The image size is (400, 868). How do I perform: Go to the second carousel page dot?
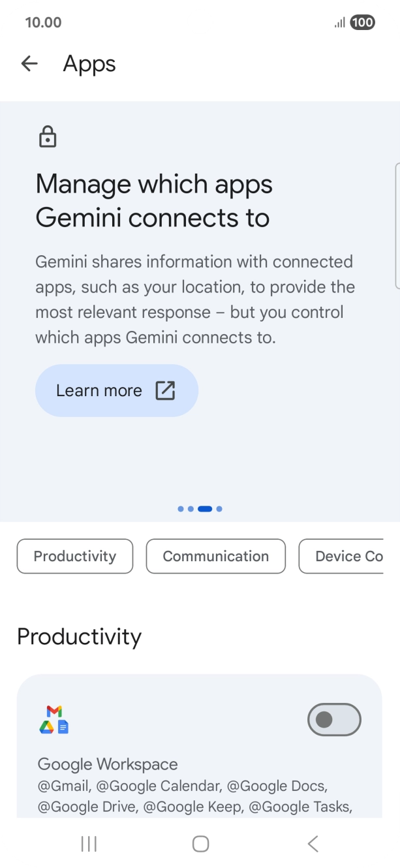(191, 509)
